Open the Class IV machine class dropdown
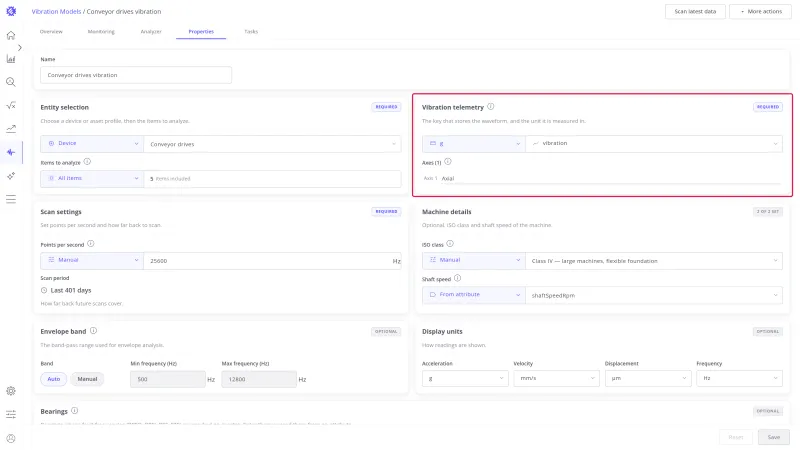 [654, 261]
